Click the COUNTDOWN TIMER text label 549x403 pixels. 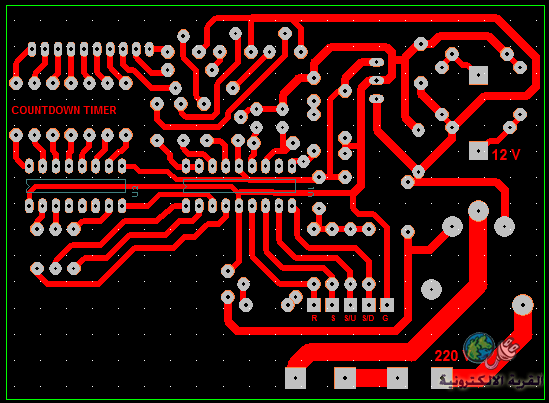point(64,110)
